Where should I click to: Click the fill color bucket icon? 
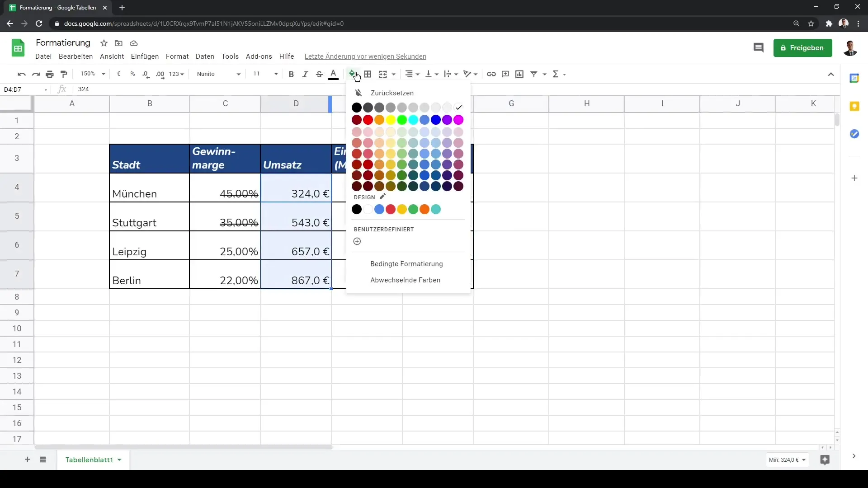pos(352,74)
